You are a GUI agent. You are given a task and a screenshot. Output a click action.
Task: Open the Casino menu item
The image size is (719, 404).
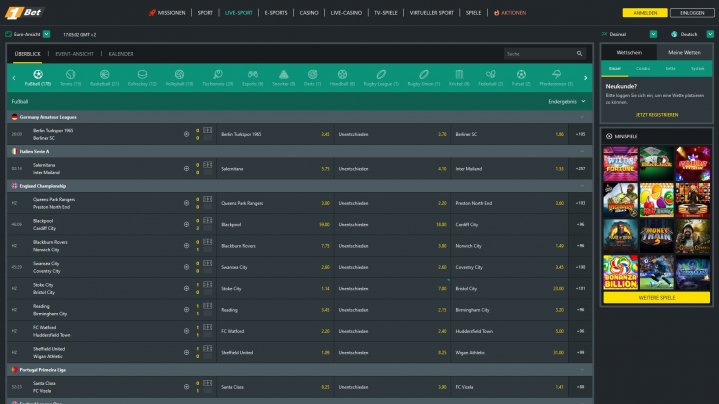(x=309, y=13)
